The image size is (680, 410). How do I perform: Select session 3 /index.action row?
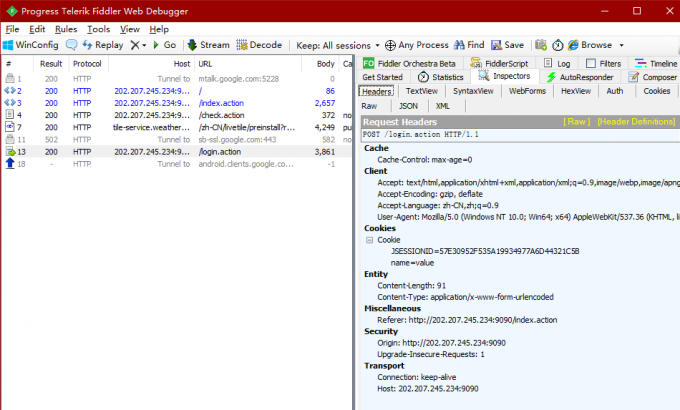click(177, 103)
